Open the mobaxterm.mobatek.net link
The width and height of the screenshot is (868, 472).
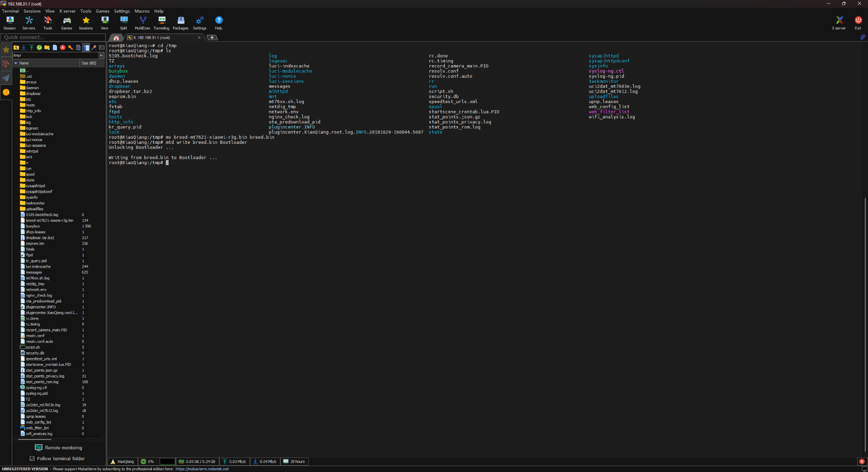[x=202, y=469]
